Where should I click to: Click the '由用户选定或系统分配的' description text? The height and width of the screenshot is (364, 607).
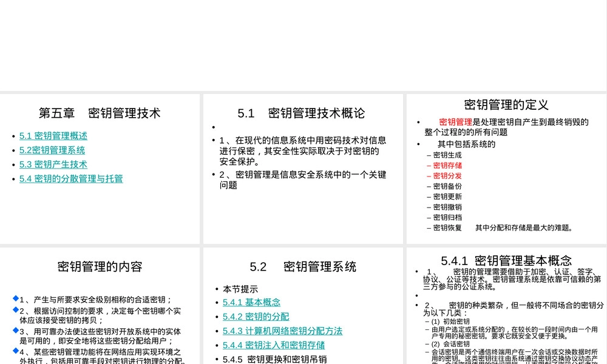(515, 332)
